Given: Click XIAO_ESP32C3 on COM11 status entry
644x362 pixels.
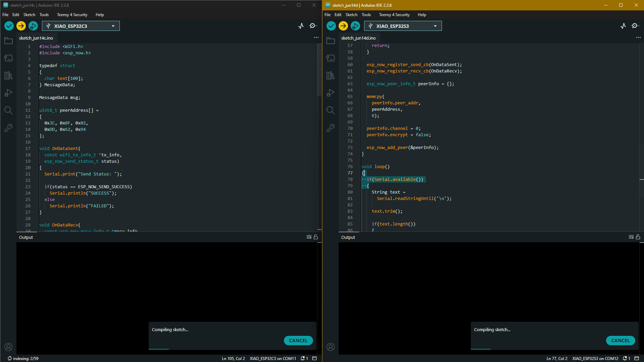Looking at the screenshot, I should pyautogui.click(x=273, y=358).
